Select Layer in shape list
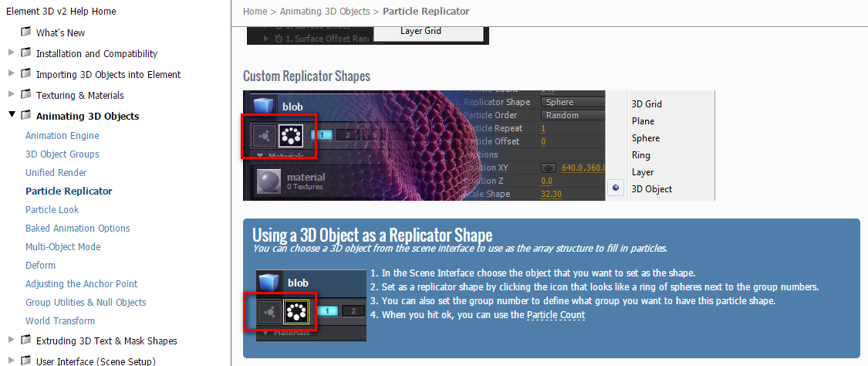 [x=643, y=172]
